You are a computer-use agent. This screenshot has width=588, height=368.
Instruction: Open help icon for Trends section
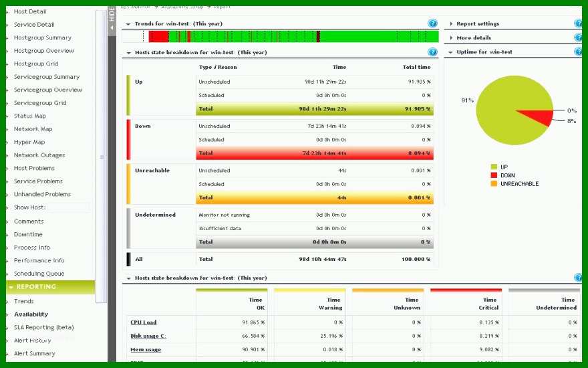(x=432, y=23)
